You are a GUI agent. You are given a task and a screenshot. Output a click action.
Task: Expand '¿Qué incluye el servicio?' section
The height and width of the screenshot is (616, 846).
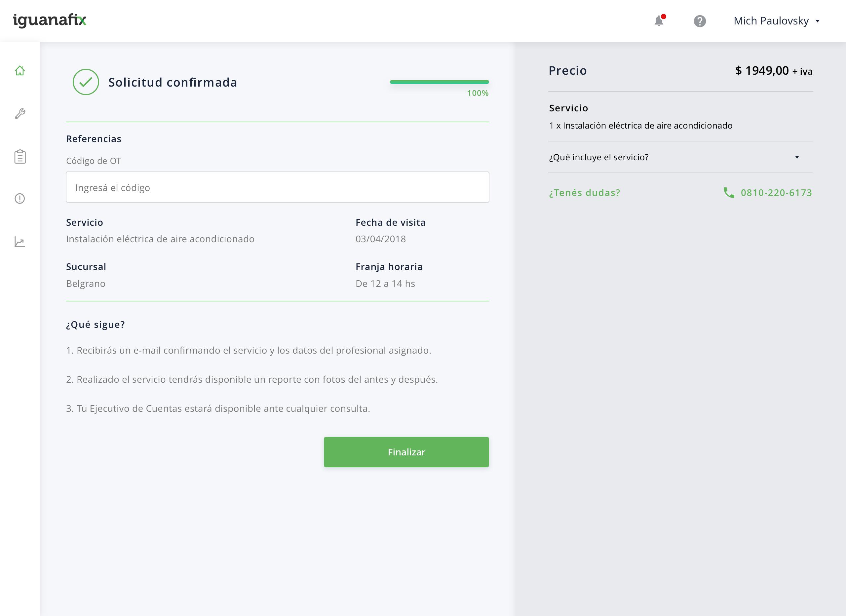click(599, 157)
